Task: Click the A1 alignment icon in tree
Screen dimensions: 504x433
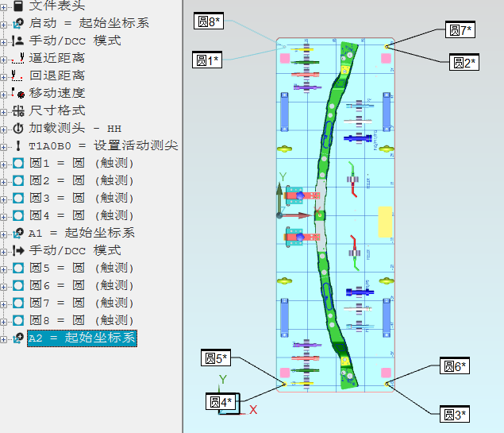Action: (18, 233)
